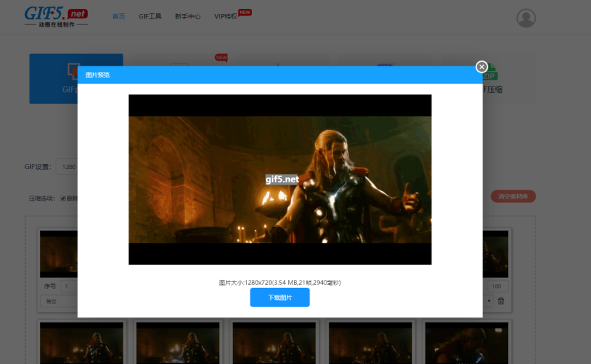Open the user avatar profile icon

526,18
